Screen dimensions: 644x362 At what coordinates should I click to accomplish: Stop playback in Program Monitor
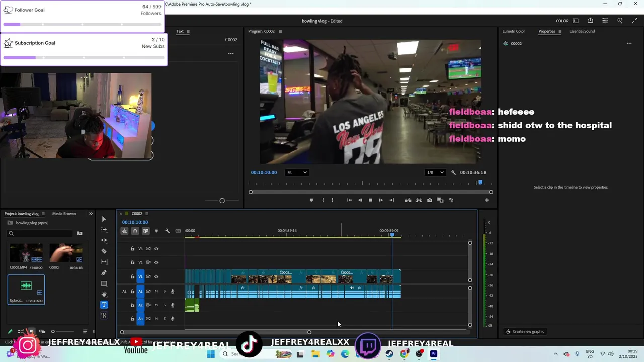(370, 200)
